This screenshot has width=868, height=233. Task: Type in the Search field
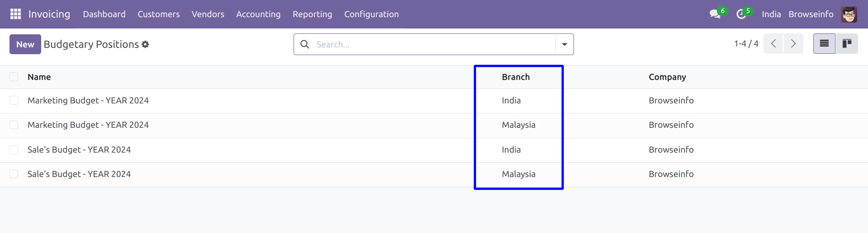[x=430, y=44]
